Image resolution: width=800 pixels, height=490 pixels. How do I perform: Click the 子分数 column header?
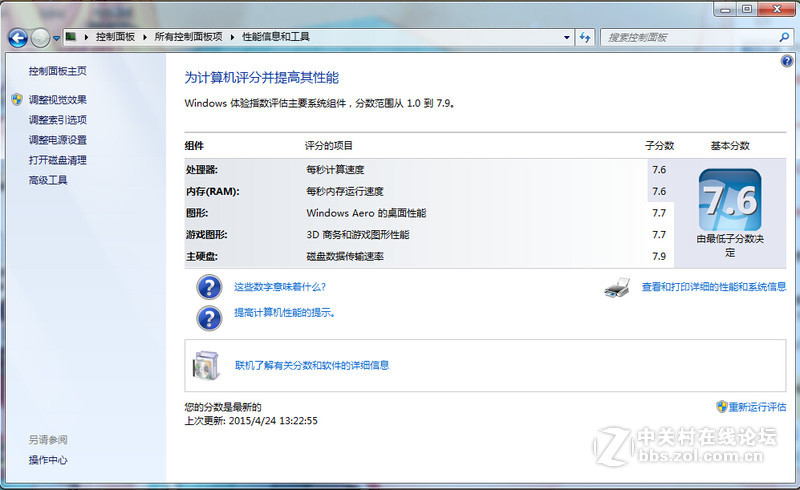click(660, 146)
